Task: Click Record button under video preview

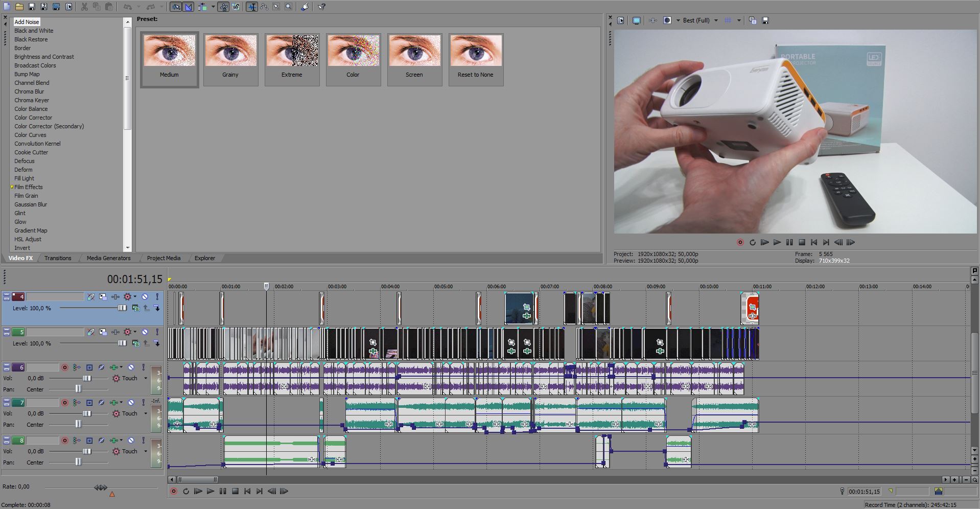Action: point(740,242)
